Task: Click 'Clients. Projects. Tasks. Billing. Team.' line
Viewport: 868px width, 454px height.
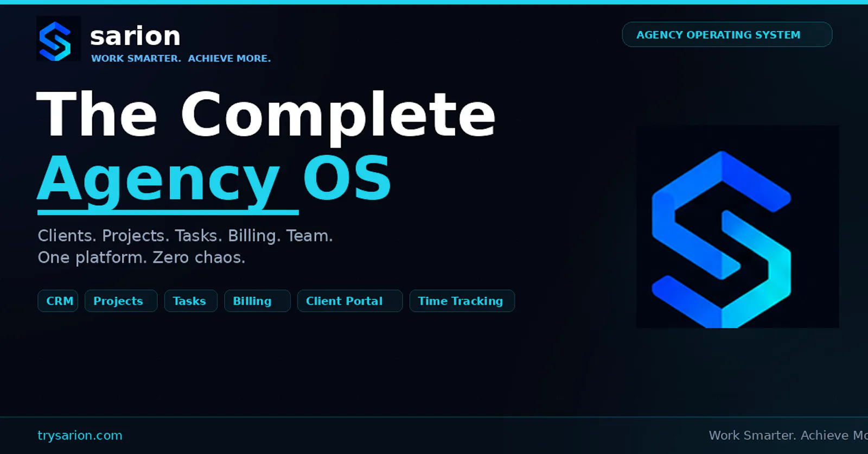Action: pos(185,236)
